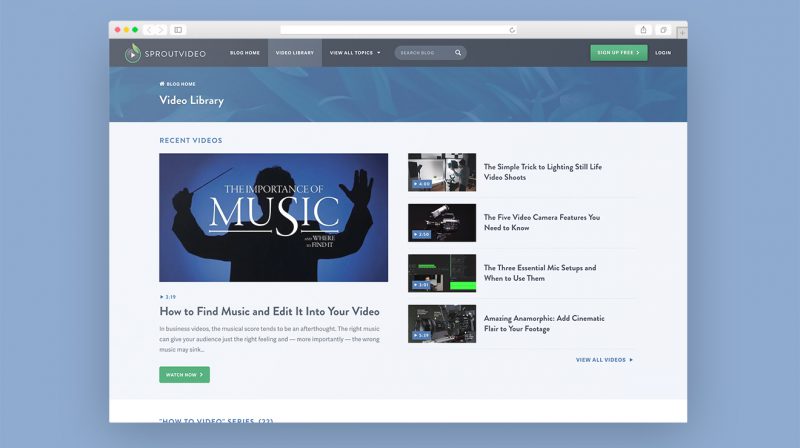Click the Sign Up Free button
800x448 pixels.
click(619, 53)
